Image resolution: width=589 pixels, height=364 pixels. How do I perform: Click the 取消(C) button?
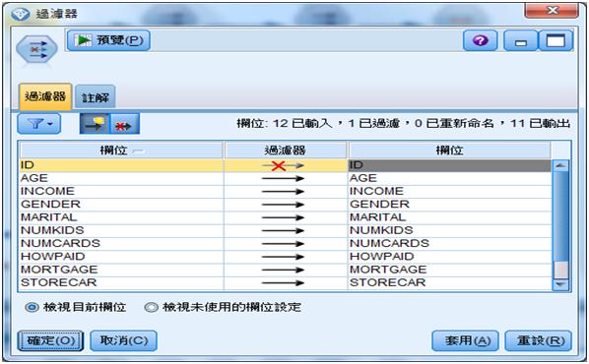[x=123, y=340]
